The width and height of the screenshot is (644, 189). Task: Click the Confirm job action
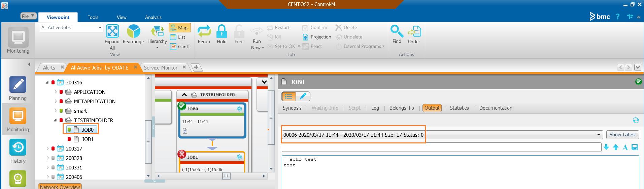coord(315,28)
